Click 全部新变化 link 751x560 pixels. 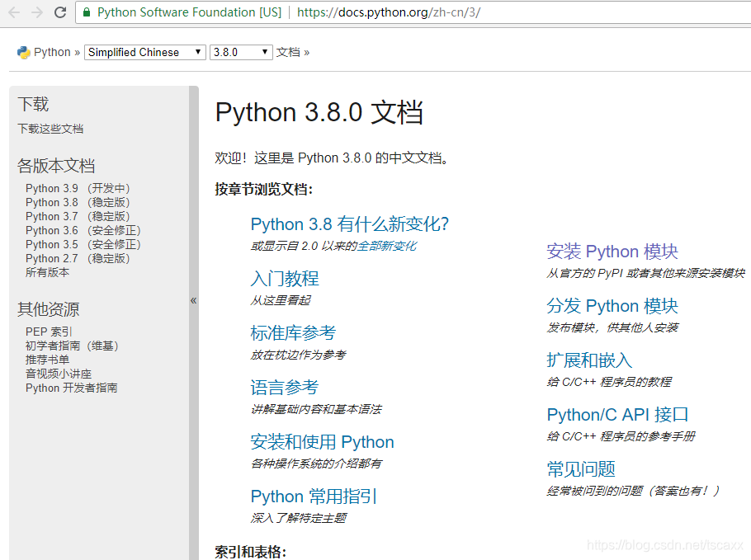coord(387,246)
